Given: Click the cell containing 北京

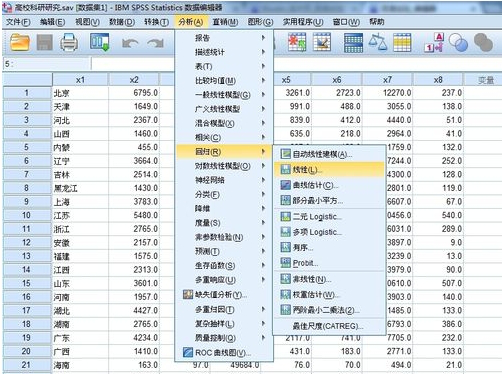Looking at the screenshot, I should click(80, 93).
